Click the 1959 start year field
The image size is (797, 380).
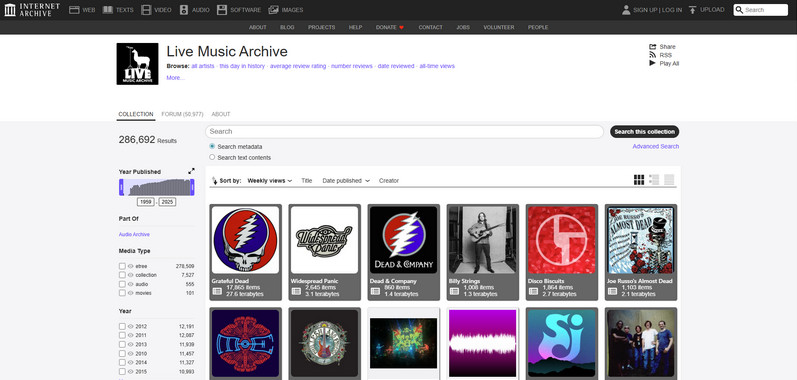(x=146, y=202)
